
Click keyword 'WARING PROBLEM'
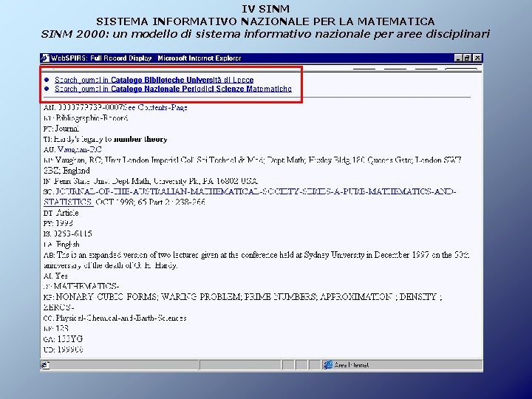point(201,297)
